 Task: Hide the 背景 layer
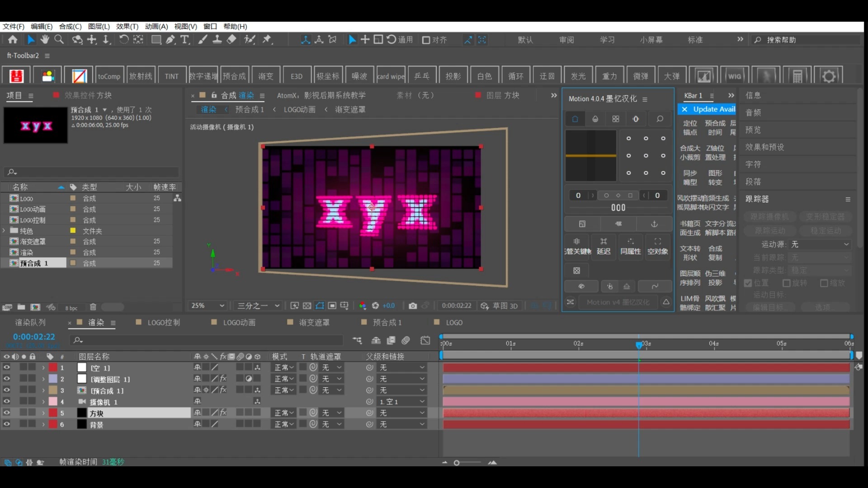pos(7,424)
